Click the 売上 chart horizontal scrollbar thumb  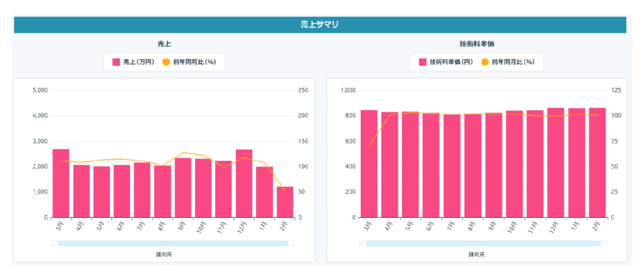(173, 244)
